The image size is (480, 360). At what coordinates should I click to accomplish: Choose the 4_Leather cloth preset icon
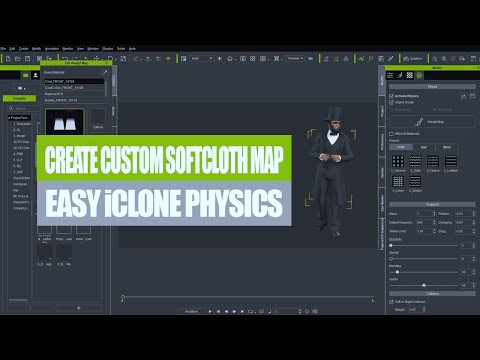click(x=451, y=161)
